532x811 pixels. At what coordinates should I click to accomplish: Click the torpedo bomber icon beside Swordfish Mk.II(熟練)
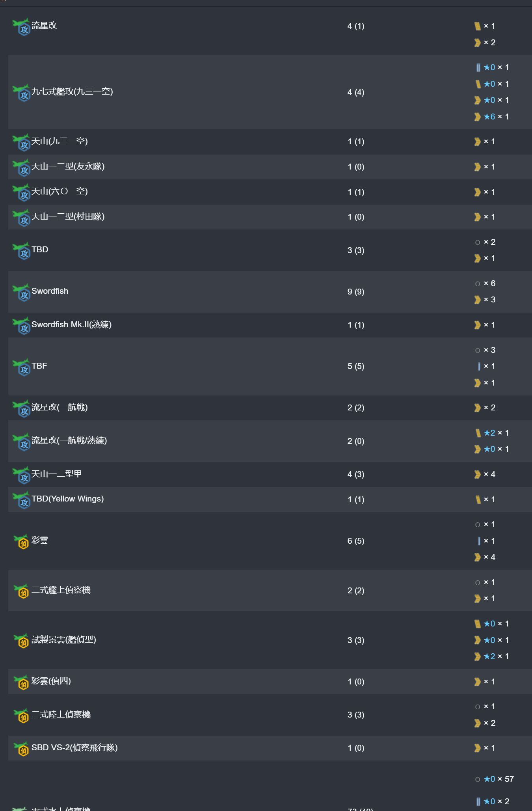point(21,326)
